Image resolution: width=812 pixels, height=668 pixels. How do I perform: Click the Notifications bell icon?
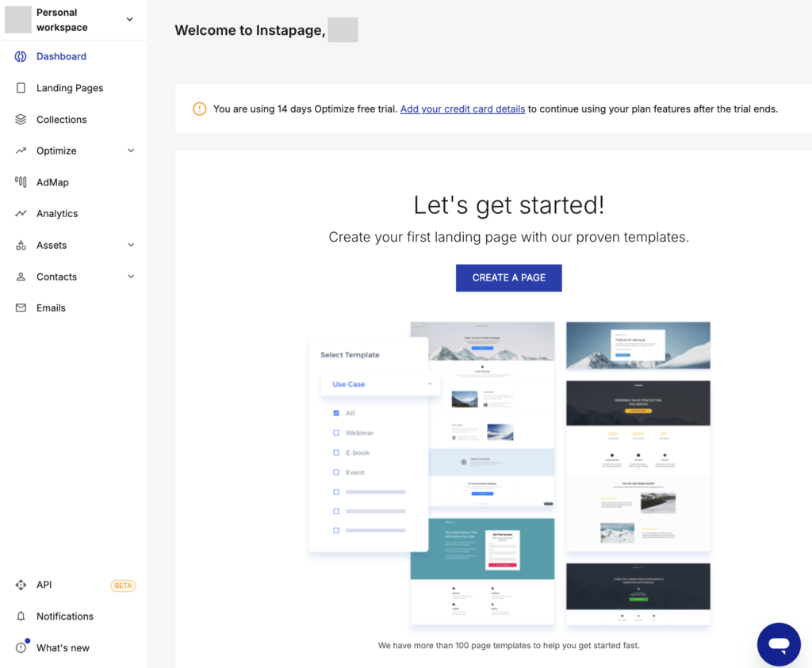tap(21, 616)
